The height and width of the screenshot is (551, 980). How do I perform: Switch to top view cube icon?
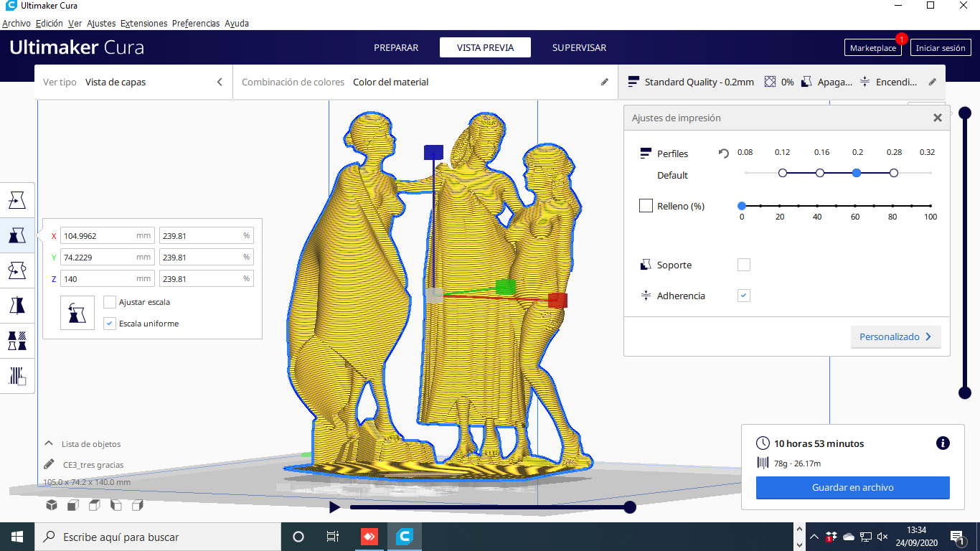[95, 505]
